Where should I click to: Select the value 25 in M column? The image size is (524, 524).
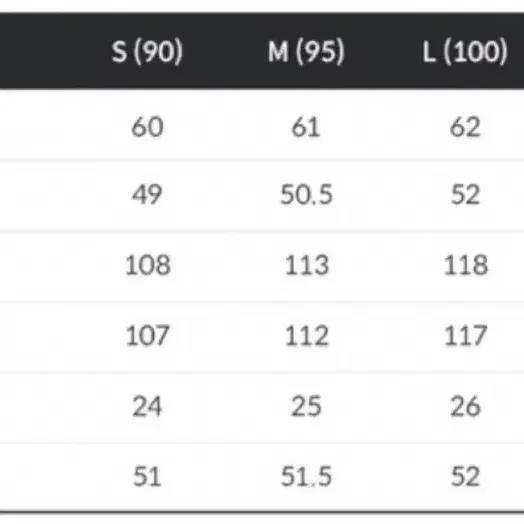(306, 406)
